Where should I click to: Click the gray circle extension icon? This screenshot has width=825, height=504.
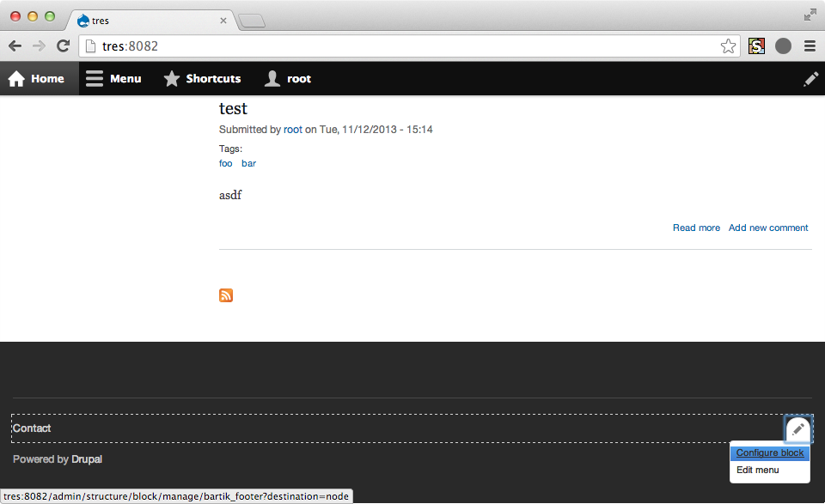(x=783, y=46)
